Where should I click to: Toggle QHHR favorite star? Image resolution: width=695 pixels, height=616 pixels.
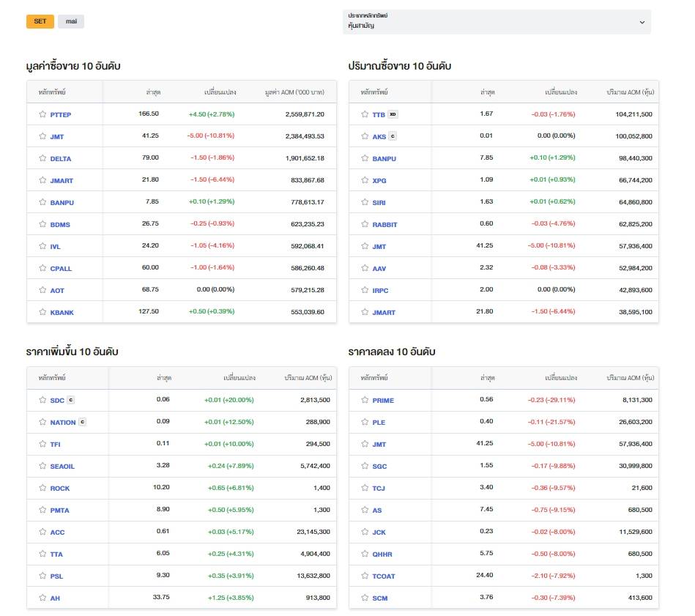[x=365, y=554]
